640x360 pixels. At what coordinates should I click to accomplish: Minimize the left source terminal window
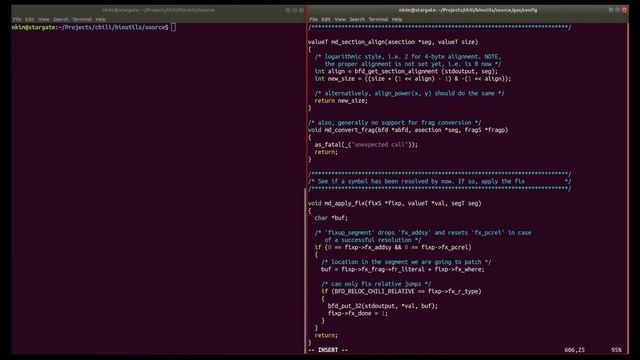pos(288,10)
